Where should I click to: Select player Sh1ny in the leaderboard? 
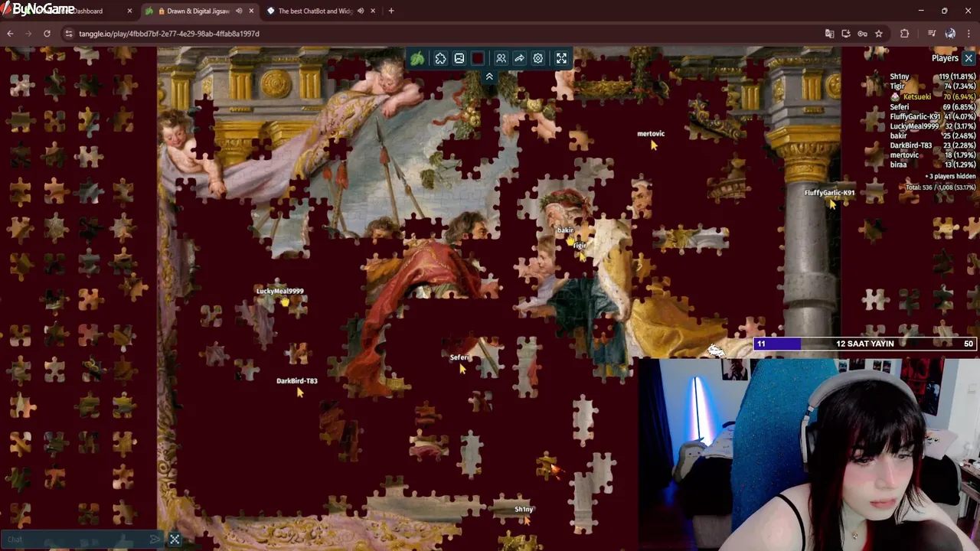click(933, 77)
